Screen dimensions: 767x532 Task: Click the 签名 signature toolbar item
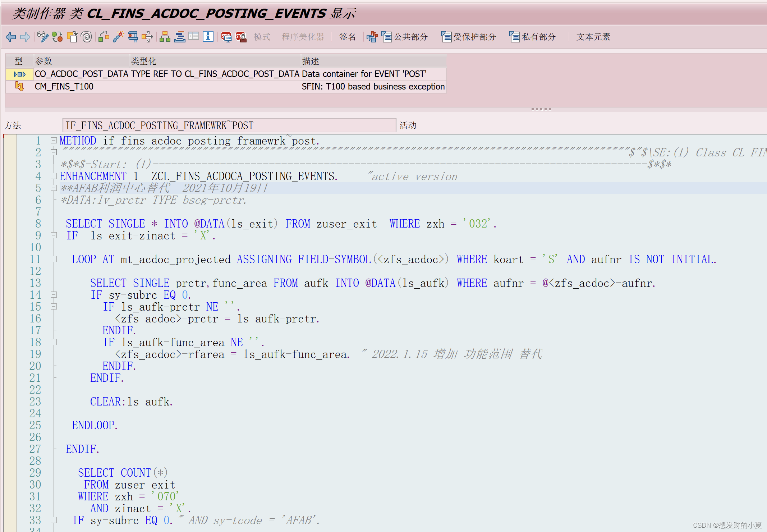[x=347, y=37]
